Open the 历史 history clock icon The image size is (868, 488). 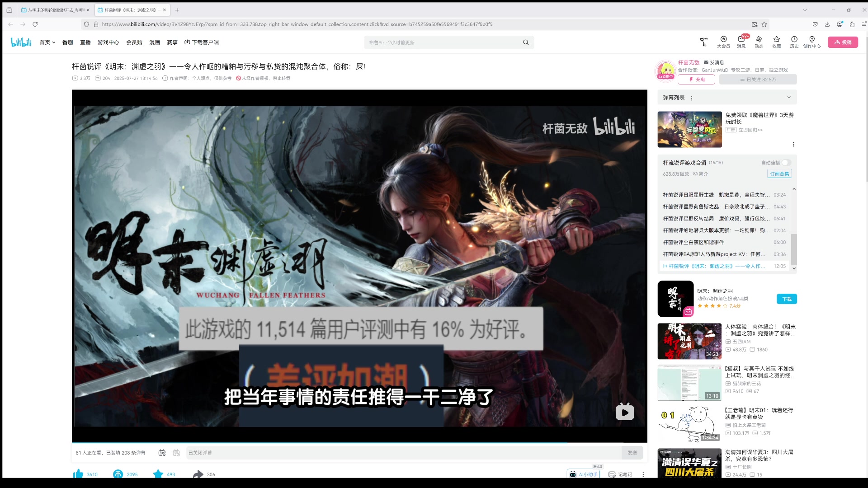click(794, 42)
